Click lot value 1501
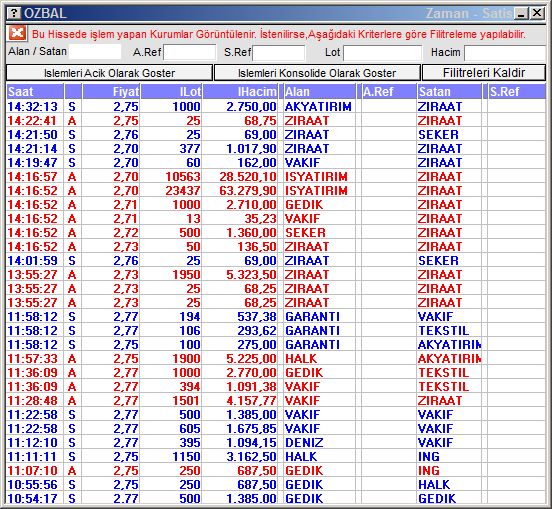The image size is (552, 509). (x=186, y=401)
